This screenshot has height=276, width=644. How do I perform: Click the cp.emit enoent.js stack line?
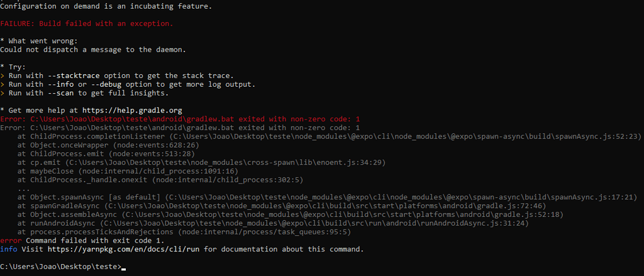pyautogui.click(x=202, y=163)
